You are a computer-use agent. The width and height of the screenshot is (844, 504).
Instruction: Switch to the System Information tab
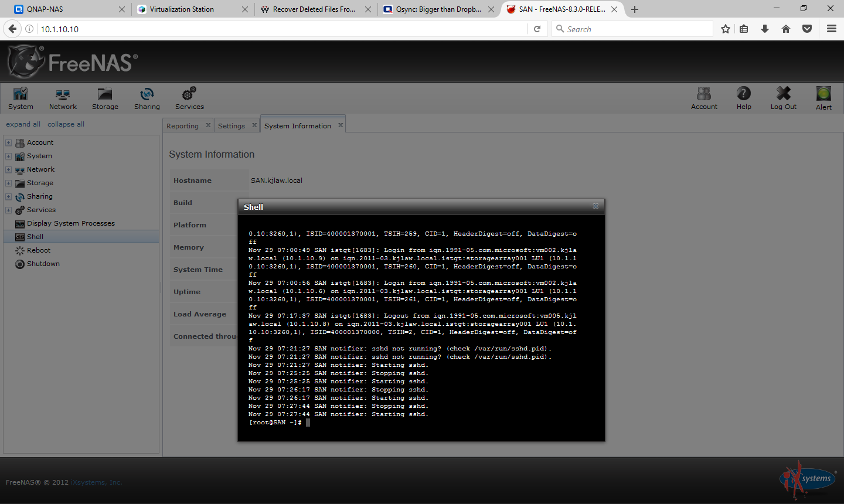(x=297, y=125)
